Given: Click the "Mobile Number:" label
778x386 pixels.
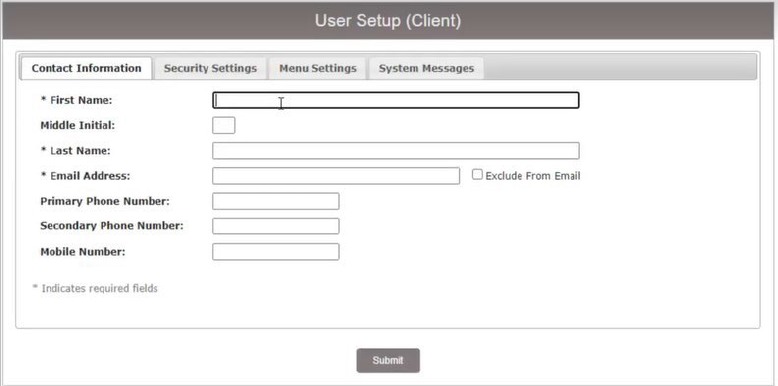Looking at the screenshot, I should click(x=83, y=252).
